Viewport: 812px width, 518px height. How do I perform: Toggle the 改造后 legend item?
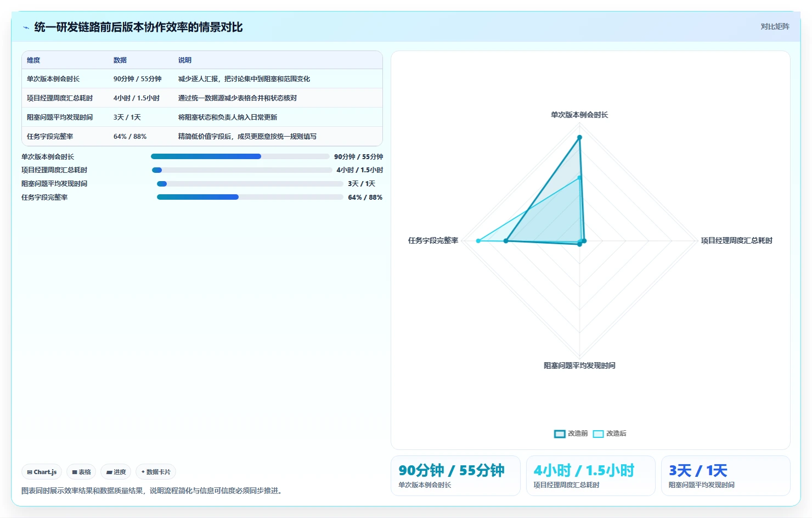(610, 433)
